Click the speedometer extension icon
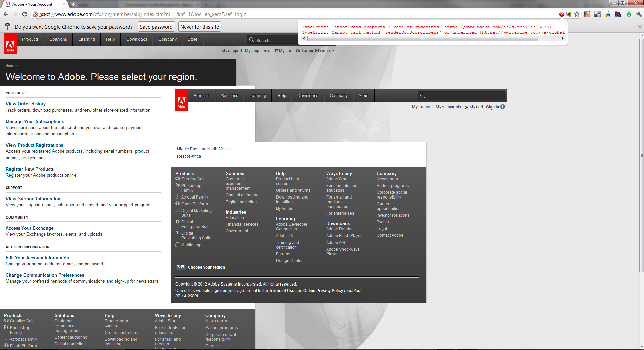The image size is (644, 350). (x=618, y=14)
